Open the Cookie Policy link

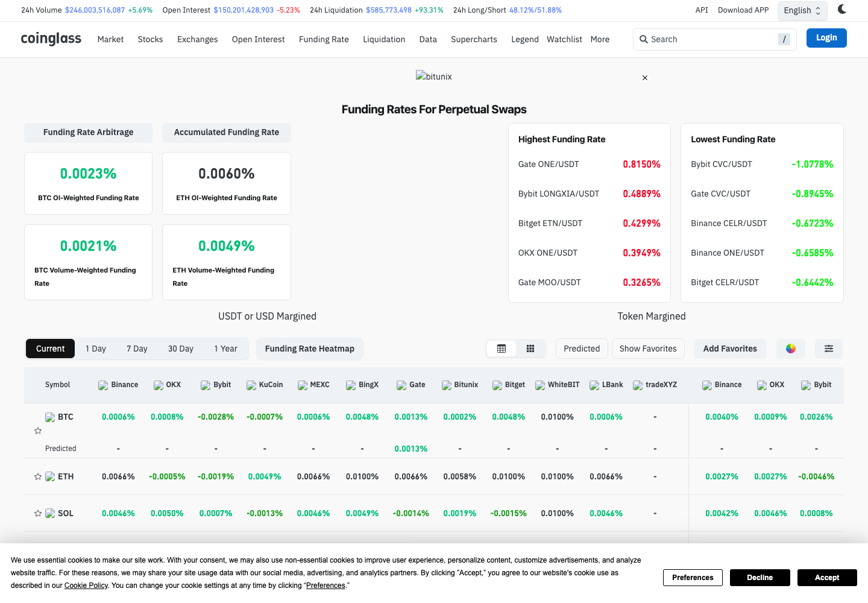(86, 586)
